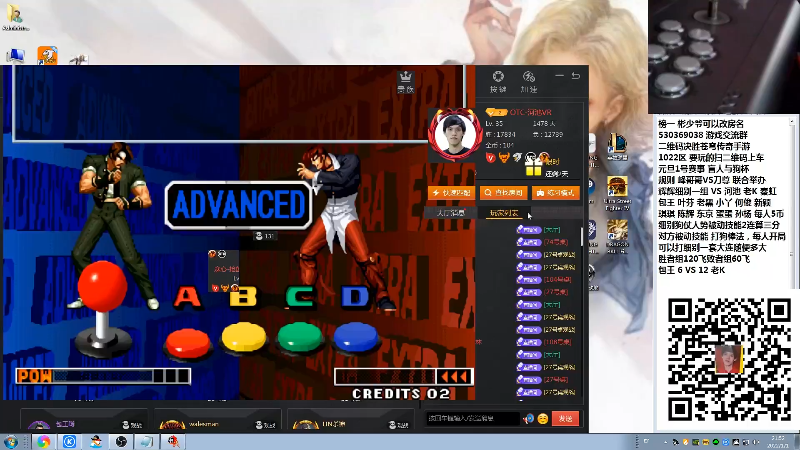Click the speaker horn icon beside chat input

[529, 419]
